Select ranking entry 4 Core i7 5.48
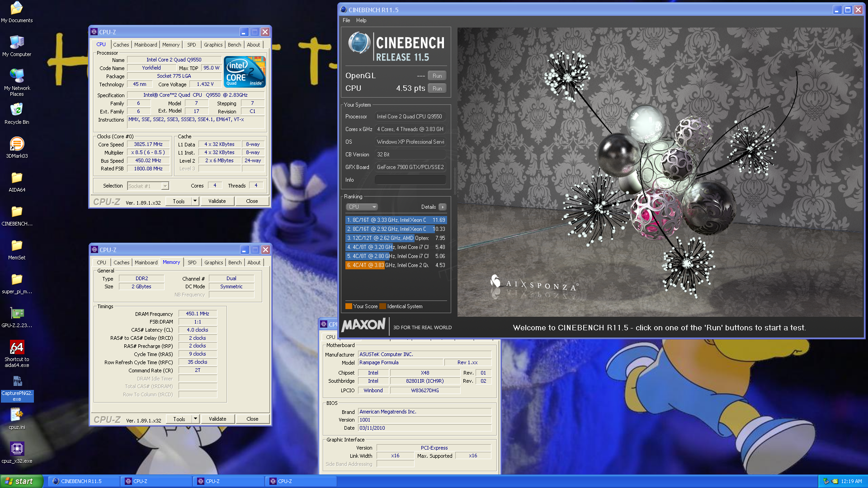 coord(396,247)
